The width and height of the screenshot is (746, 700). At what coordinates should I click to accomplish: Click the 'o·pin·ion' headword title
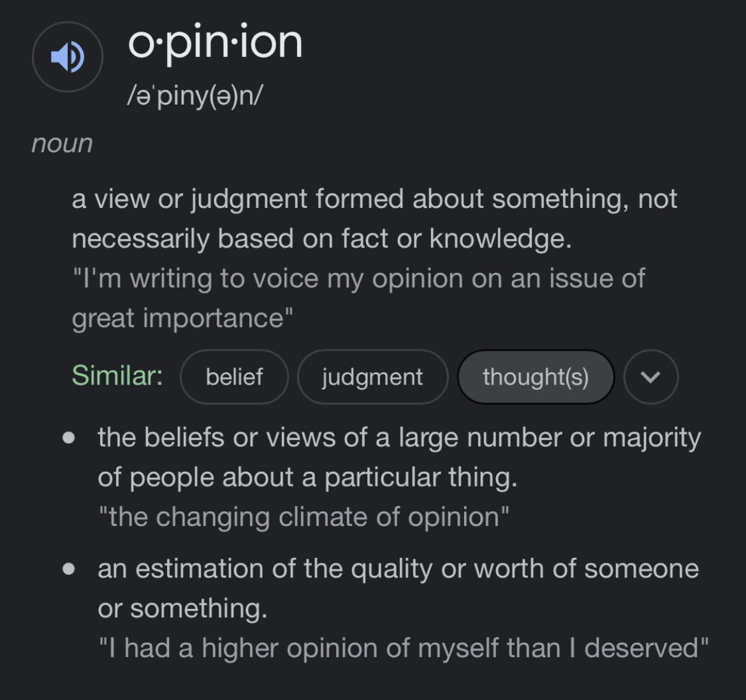(x=215, y=43)
